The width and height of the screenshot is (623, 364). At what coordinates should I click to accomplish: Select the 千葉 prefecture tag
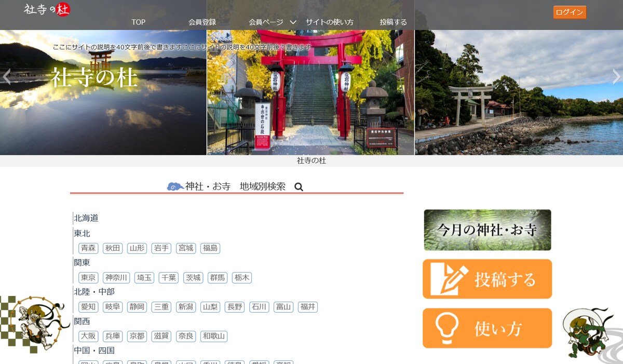[169, 278]
